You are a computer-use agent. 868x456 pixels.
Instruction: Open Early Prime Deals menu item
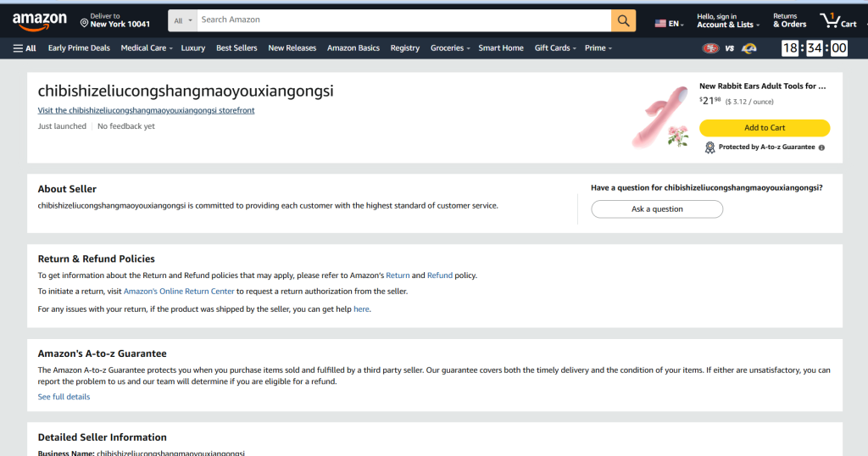point(79,48)
